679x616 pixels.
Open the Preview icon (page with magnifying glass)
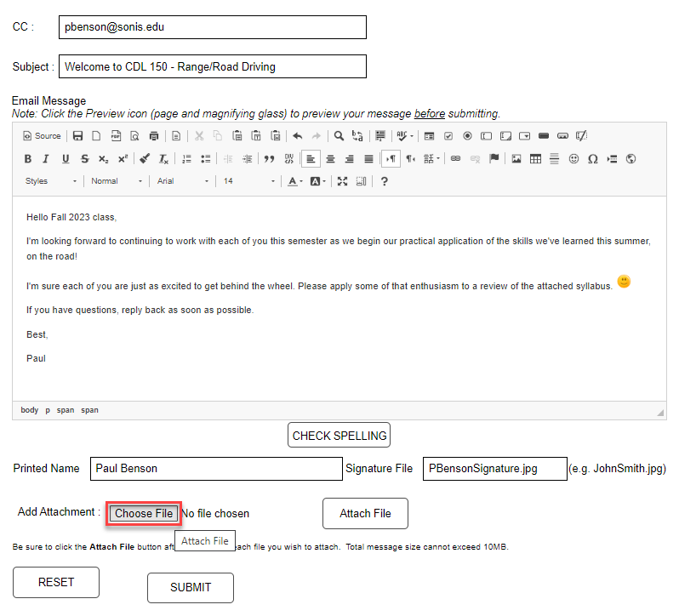pos(134,136)
